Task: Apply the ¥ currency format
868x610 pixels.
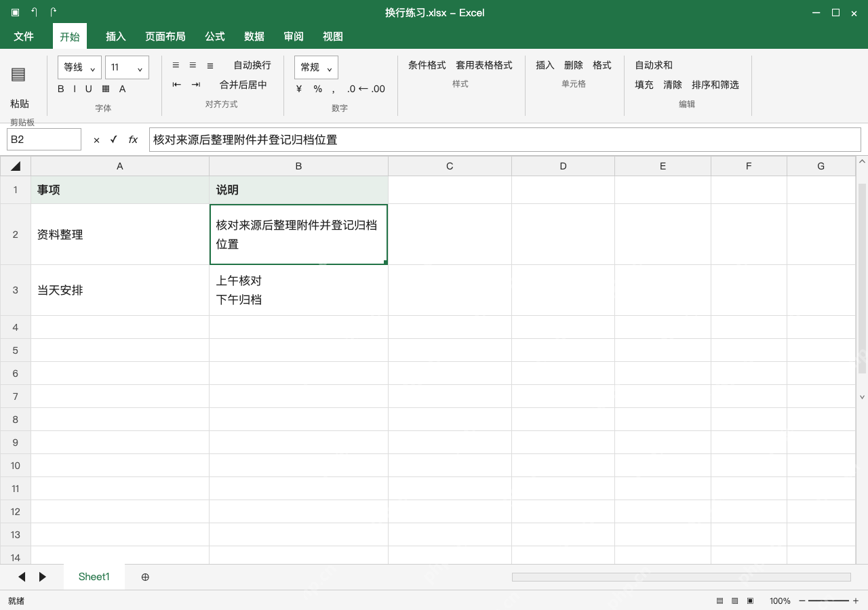Action: 299,89
